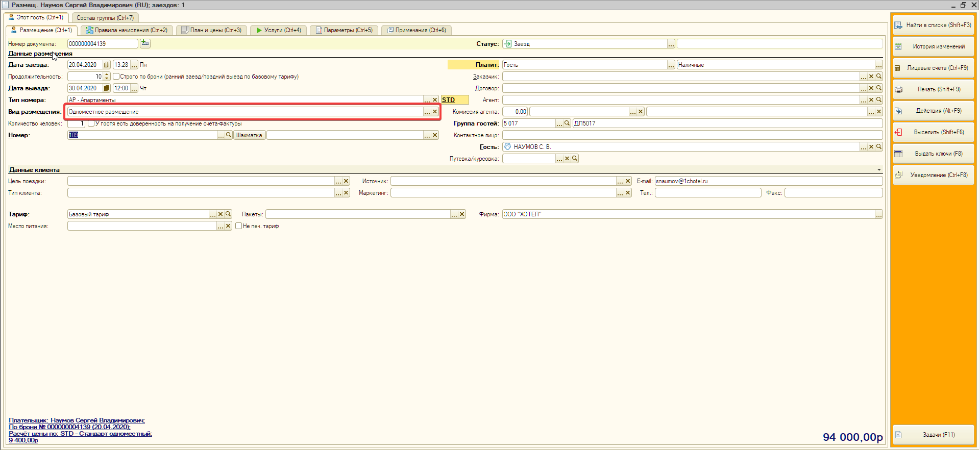Open Тип номера selection ellipsis
The width and height of the screenshot is (980, 450).
pyautogui.click(x=427, y=100)
